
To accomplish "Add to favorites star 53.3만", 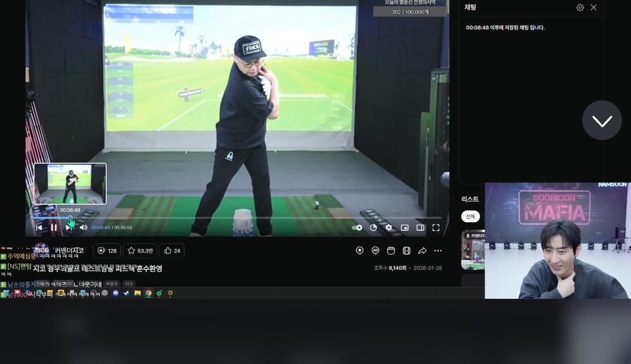I will (x=140, y=251).
